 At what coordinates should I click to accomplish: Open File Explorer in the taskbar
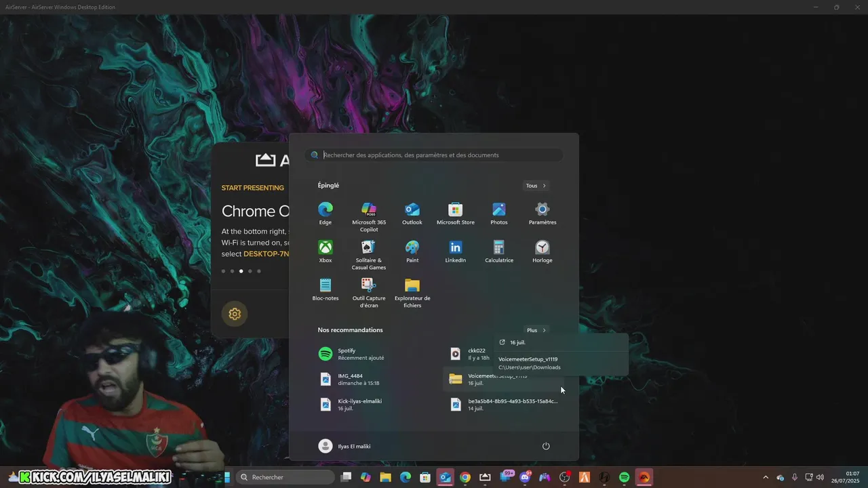point(386,477)
